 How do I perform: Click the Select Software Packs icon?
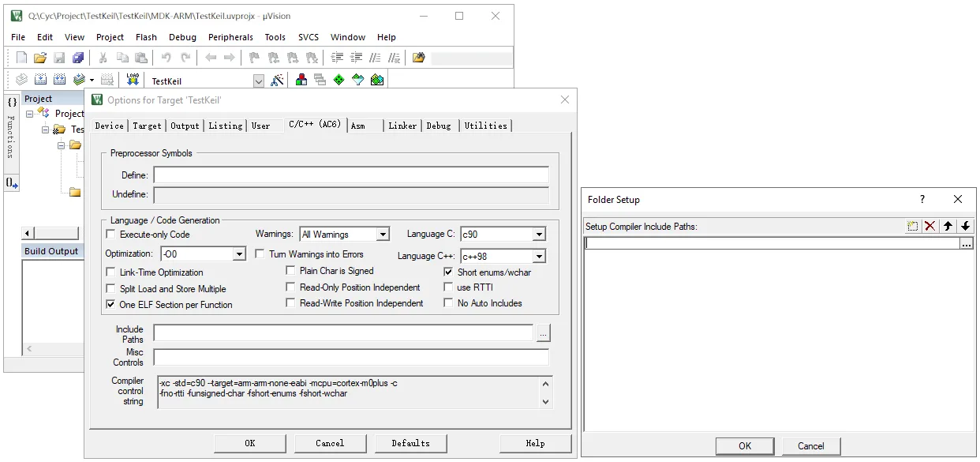point(358,80)
